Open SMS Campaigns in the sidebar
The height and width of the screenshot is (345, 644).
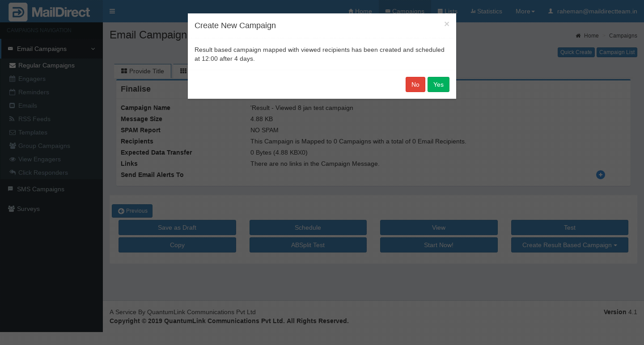(40, 189)
